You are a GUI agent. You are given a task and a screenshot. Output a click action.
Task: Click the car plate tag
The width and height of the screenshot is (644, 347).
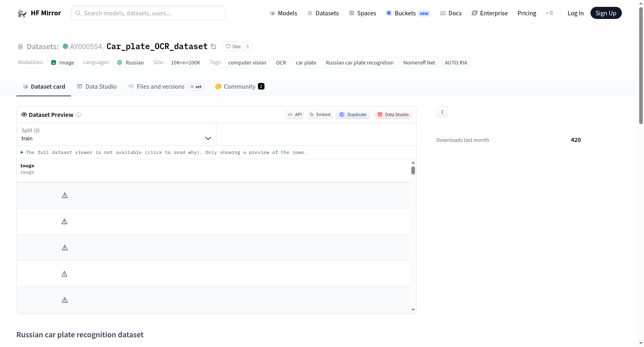click(306, 62)
